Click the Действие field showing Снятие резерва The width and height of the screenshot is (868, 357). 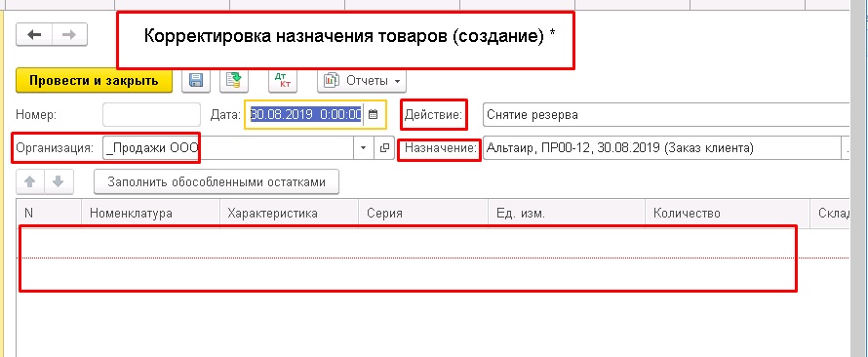(666, 115)
